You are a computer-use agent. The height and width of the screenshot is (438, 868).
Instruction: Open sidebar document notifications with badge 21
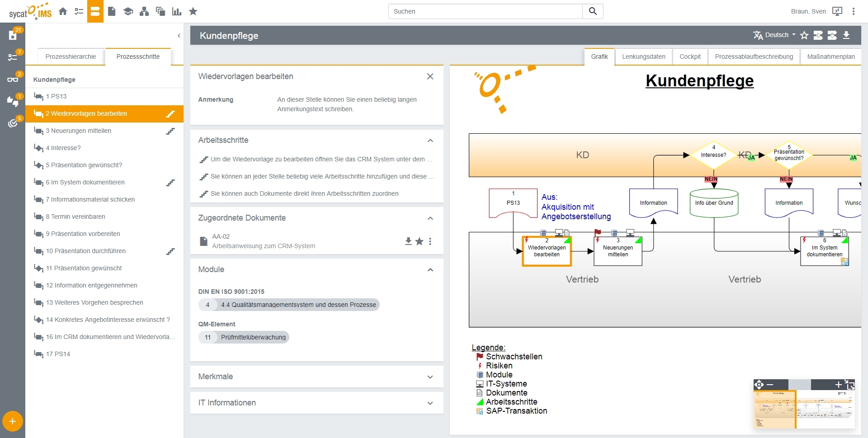coord(13,35)
